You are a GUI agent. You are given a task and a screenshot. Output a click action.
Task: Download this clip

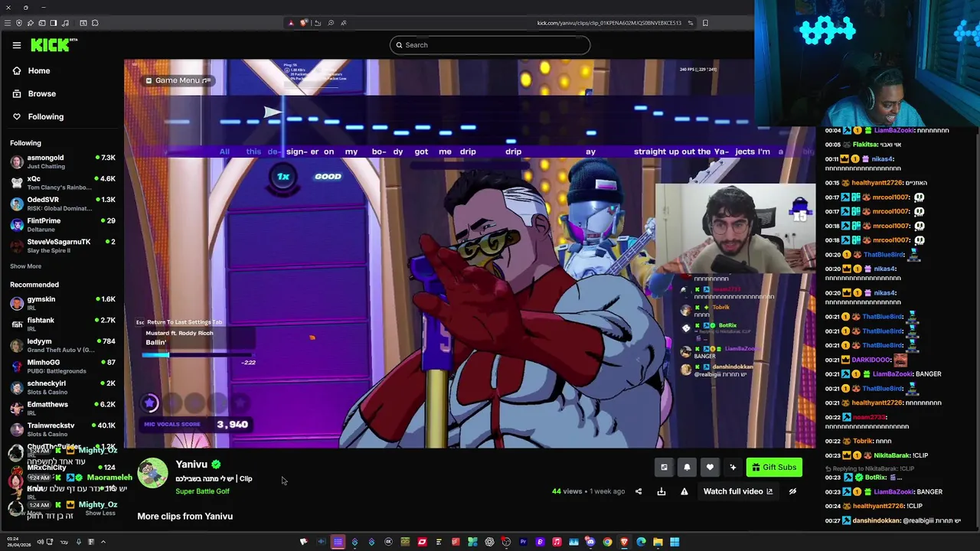(661, 491)
